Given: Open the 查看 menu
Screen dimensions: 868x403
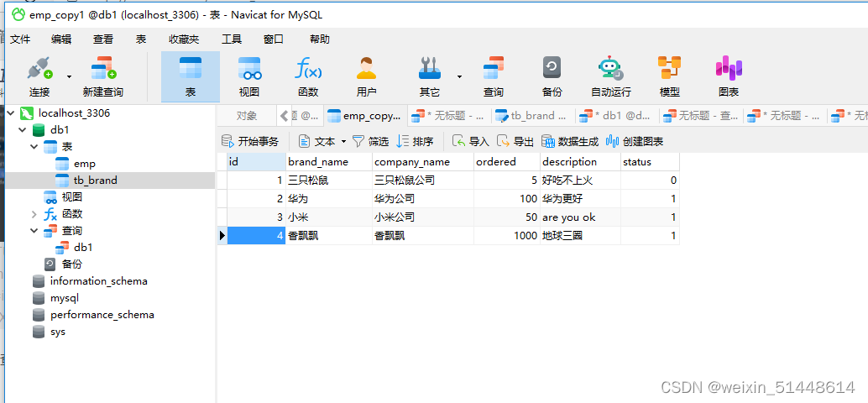Looking at the screenshot, I should (x=103, y=39).
